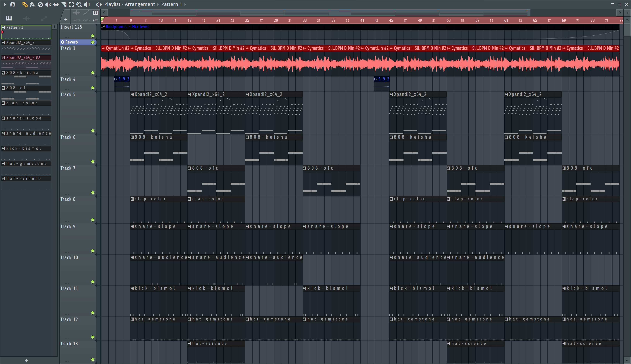Select 808-keisha pattern in picker
This screenshot has height=364, width=631.
[26, 73]
